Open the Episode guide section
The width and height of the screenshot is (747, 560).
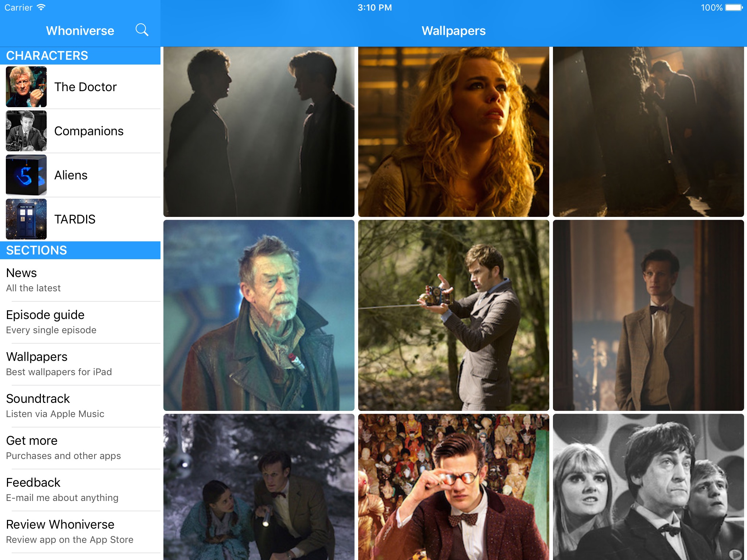[x=80, y=322]
